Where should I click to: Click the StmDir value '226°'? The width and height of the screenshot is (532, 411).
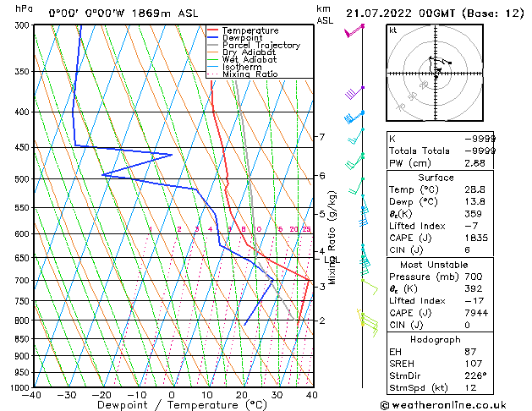click(475, 376)
